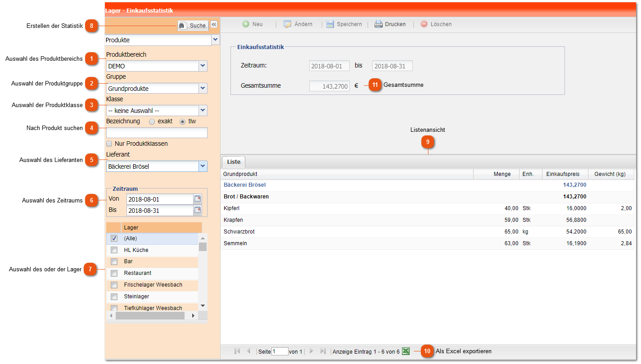The image size is (641, 364).
Task: Sort by the Gewicht (kg) column header
Action: pyautogui.click(x=611, y=174)
